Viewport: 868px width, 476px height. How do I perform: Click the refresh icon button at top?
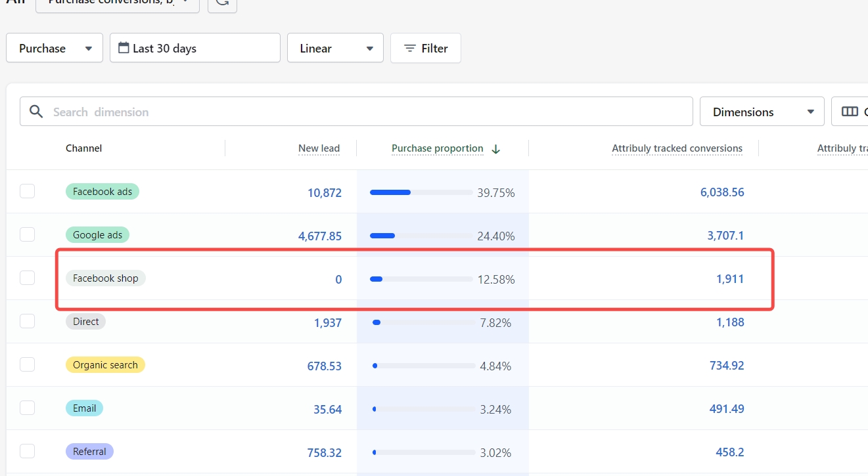pyautogui.click(x=222, y=3)
